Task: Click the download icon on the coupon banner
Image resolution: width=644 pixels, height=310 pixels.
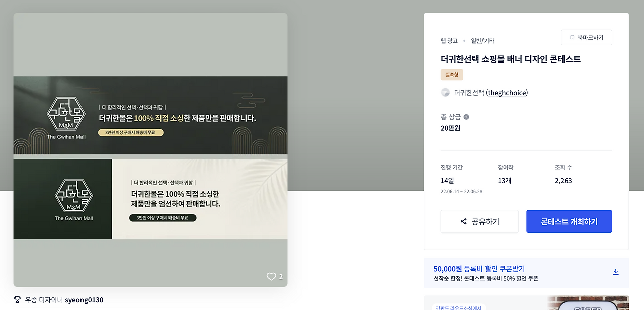Action: pyautogui.click(x=615, y=272)
